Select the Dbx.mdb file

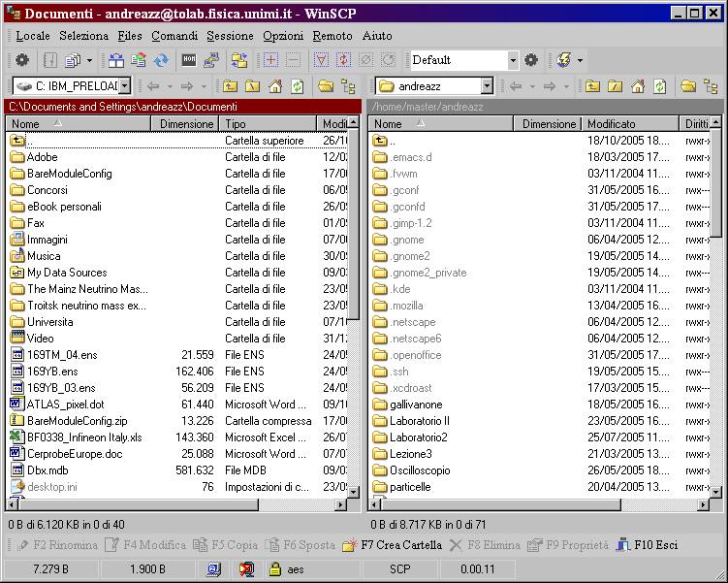click(x=40, y=470)
